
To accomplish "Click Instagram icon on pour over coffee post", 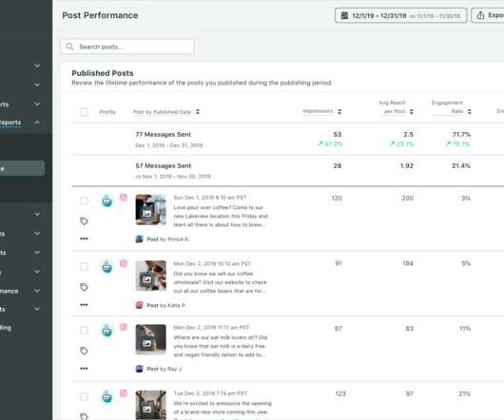I will coord(124,197).
